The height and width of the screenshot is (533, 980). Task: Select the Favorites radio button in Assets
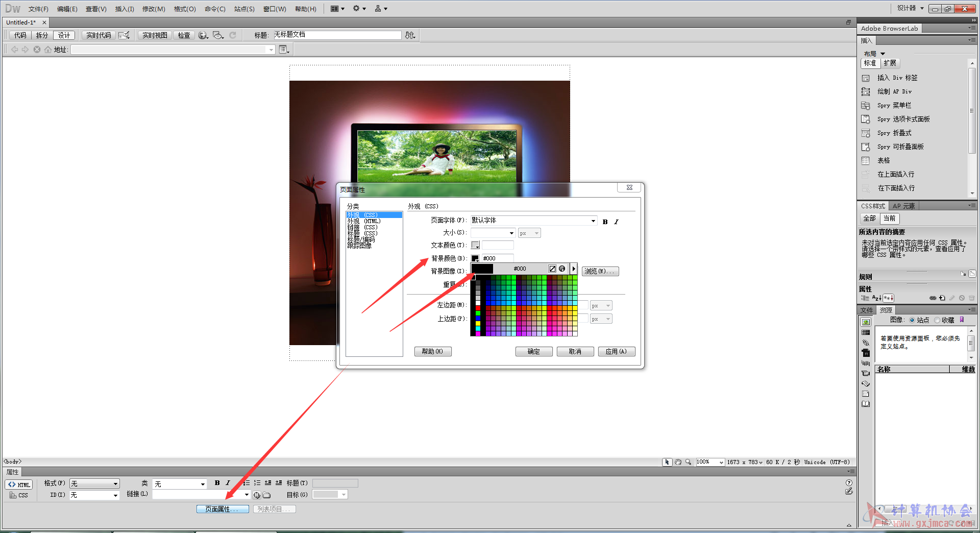(937, 320)
